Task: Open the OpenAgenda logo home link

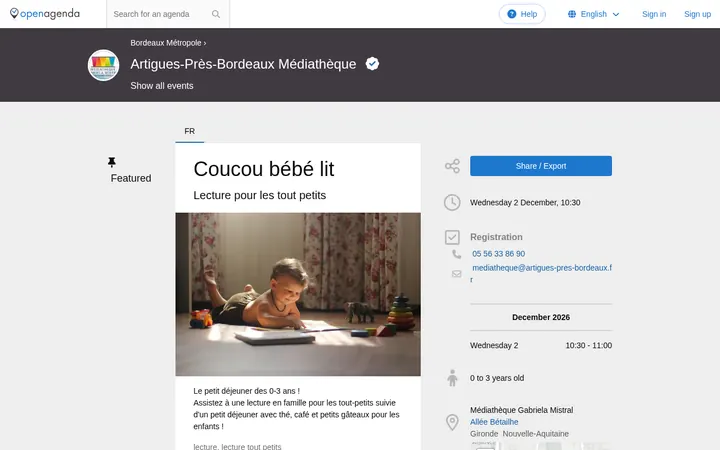Action: tap(45, 14)
